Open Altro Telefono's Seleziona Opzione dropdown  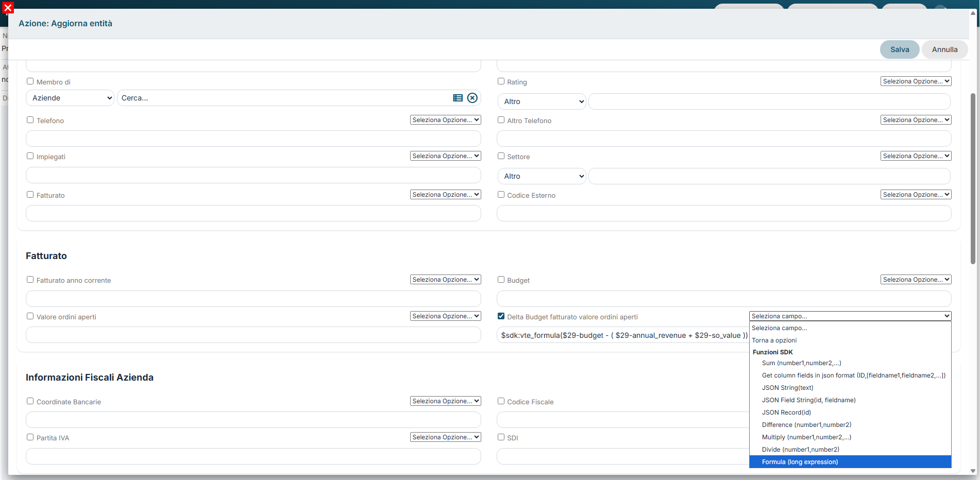tap(916, 120)
